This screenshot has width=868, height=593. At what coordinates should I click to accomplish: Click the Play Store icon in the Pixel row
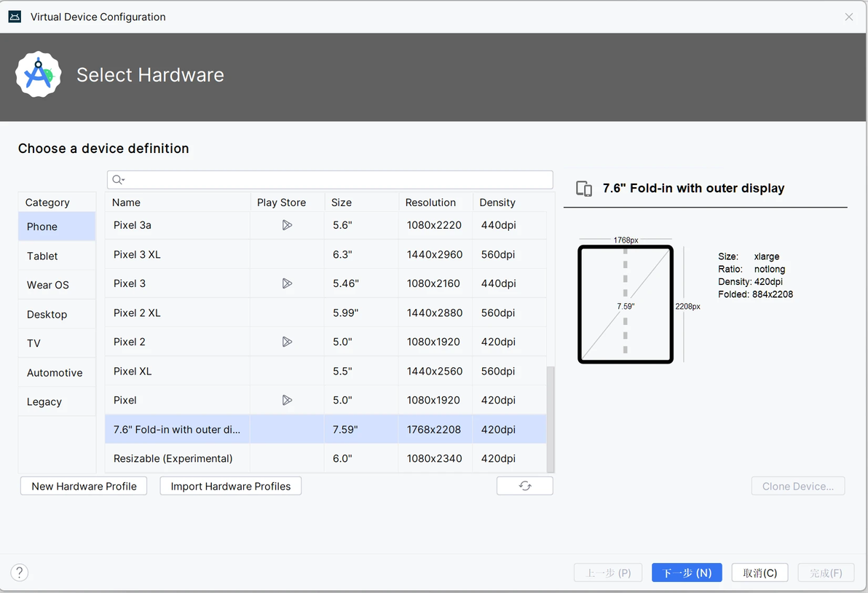[287, 400]
